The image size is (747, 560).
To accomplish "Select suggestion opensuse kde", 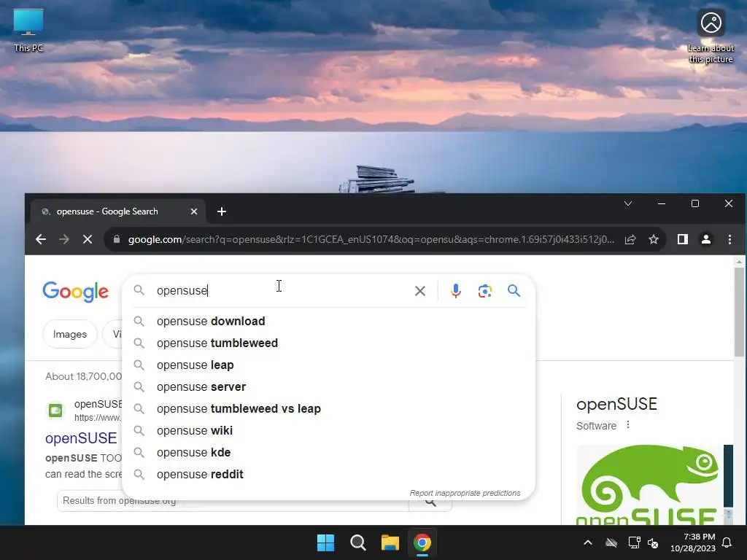I will click(x=329, y=453).
